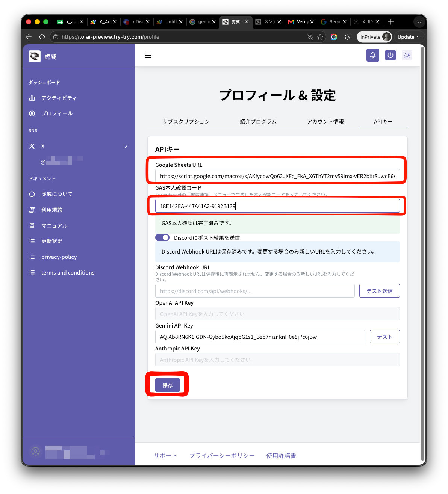This screenshot has height=494, width=448.
Task: Click the GAS本人確認コード input field
Action: click(x=277, y=206)
